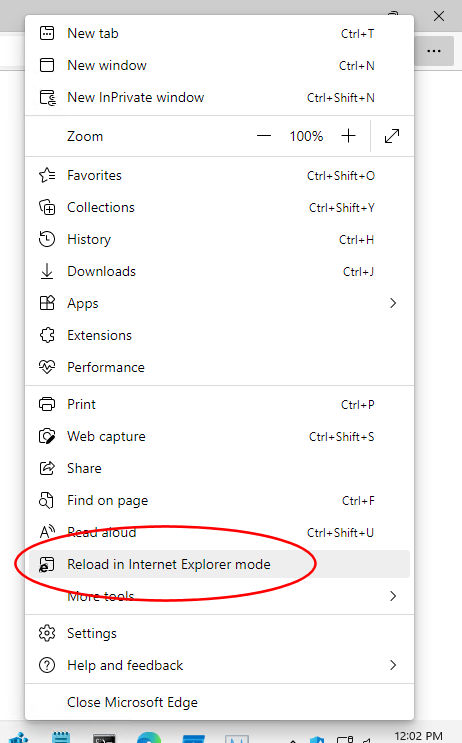
Task: Expand the More tools submenu arrow
Action: tap(393, 596)
